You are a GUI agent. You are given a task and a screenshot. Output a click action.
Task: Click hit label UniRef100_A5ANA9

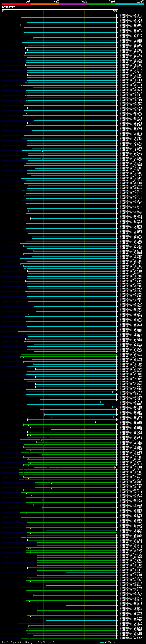coord(131,50)
